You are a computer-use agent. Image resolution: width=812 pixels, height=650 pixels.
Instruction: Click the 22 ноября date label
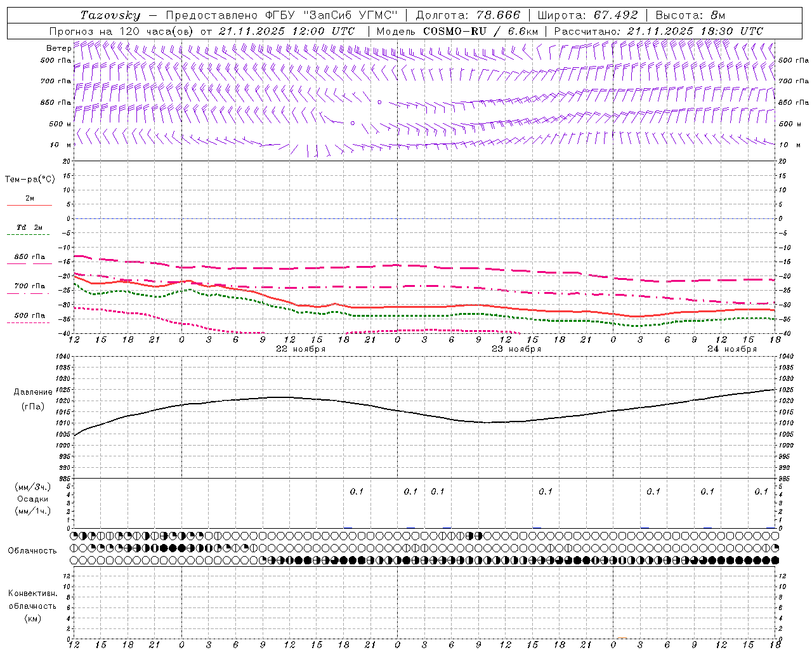click(301, 349)
